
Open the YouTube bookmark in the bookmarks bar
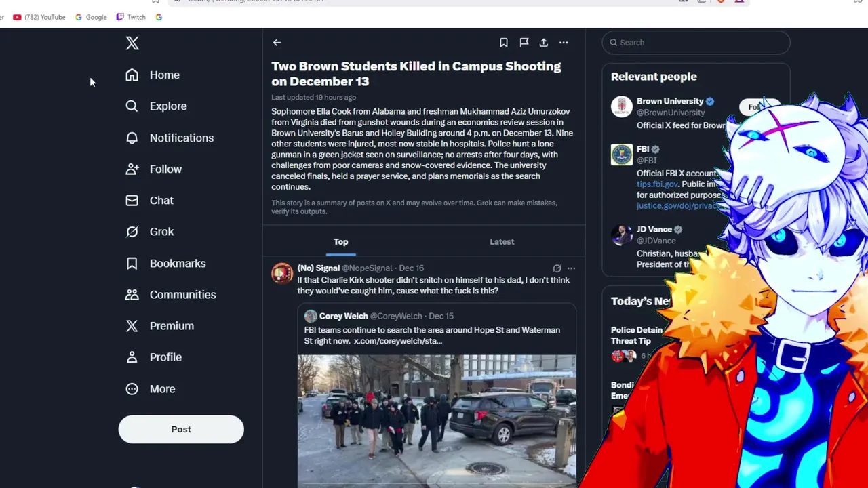point(39,17)
